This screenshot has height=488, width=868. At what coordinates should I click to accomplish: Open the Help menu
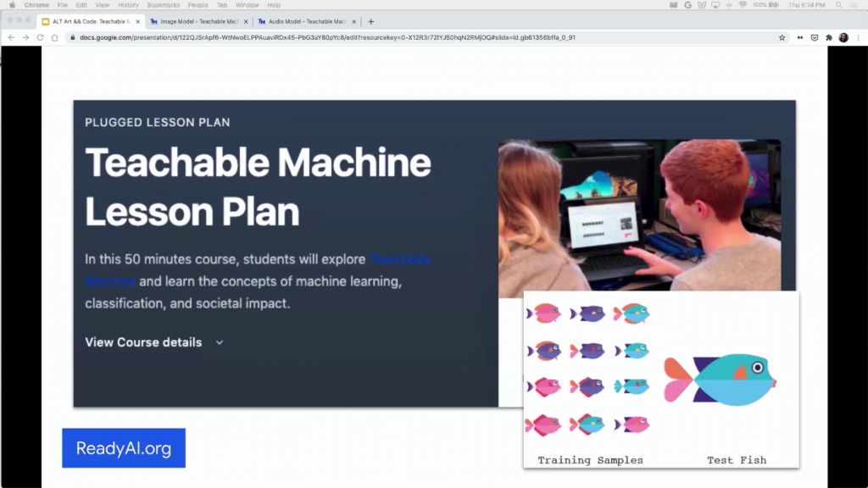tap(274, 5)
